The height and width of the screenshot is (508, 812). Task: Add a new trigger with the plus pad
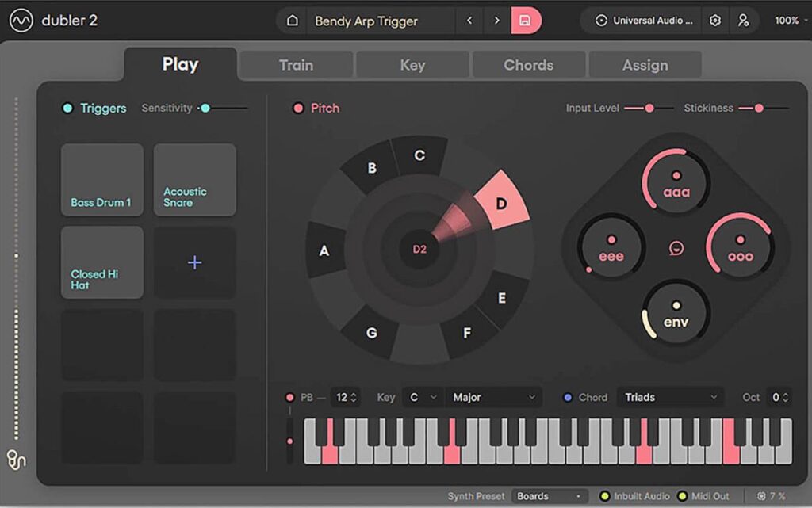[195, 262]
